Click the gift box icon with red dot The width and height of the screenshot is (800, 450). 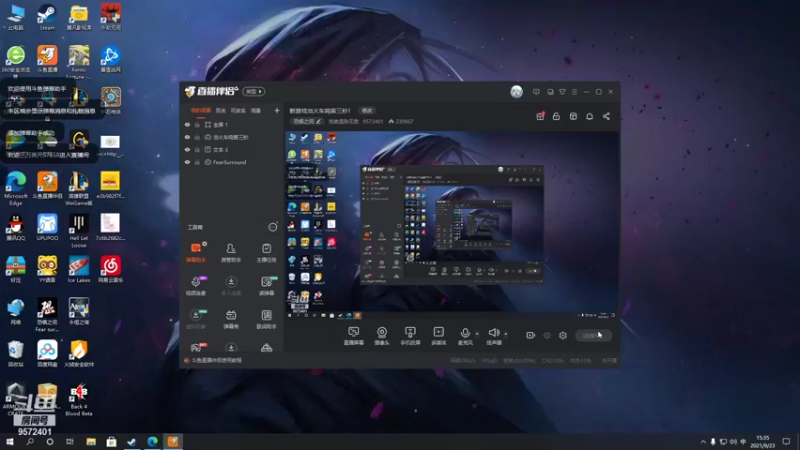540,116
